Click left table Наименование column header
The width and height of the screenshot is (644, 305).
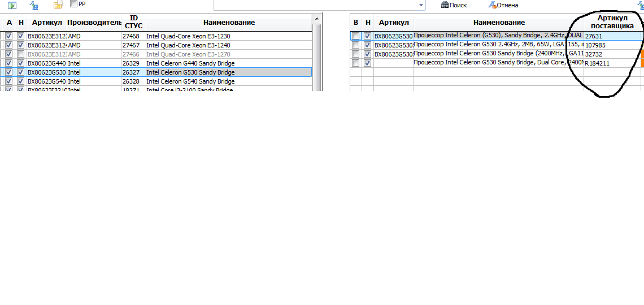tap(229, 22)
